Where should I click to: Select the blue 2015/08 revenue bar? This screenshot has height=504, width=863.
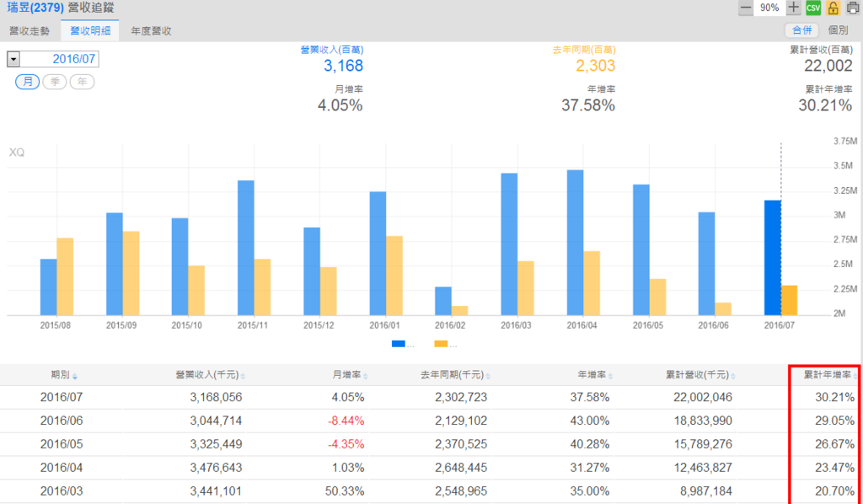pos(48,287)
